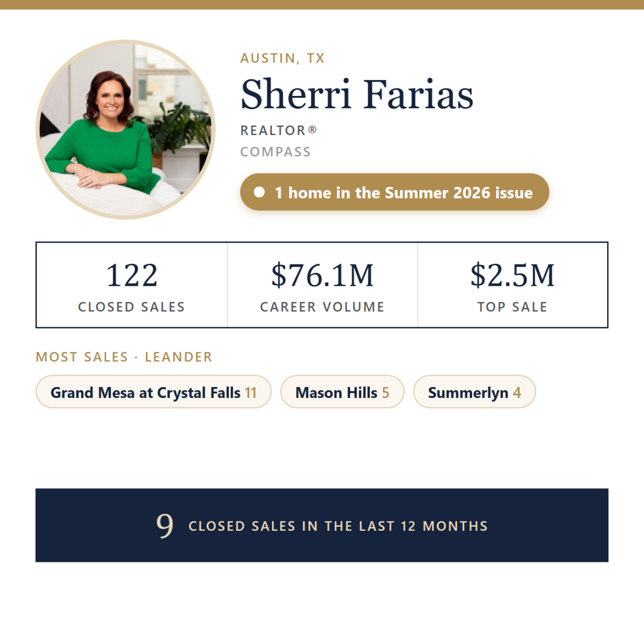This screenshot has height=644, width=644.
Task: View the 122 closed sales stat
Action: (x=132, y=285)
